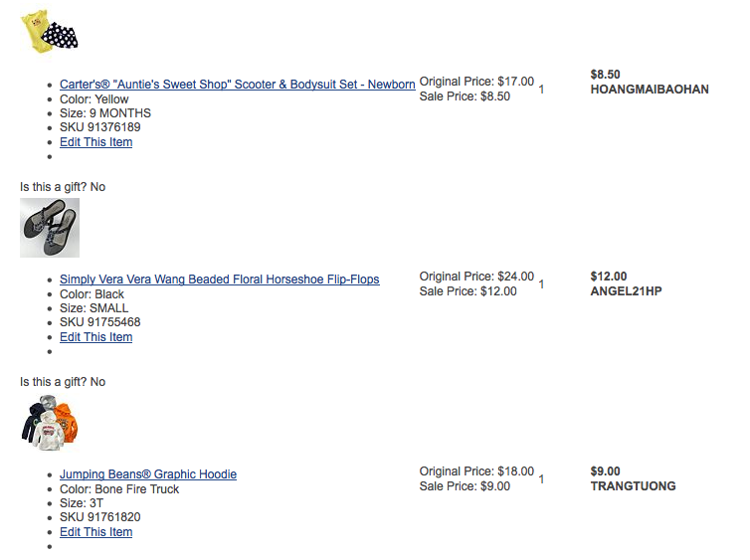Click the $8.50 bodysuit total price
Image resolution: width=750 pixels, height=560 pixels.
[605, 75]
